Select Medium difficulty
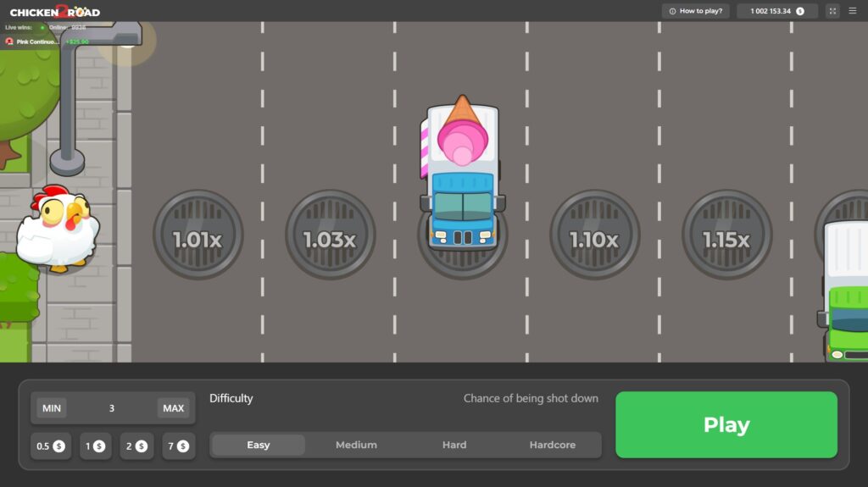 click(x=356, y=445)
